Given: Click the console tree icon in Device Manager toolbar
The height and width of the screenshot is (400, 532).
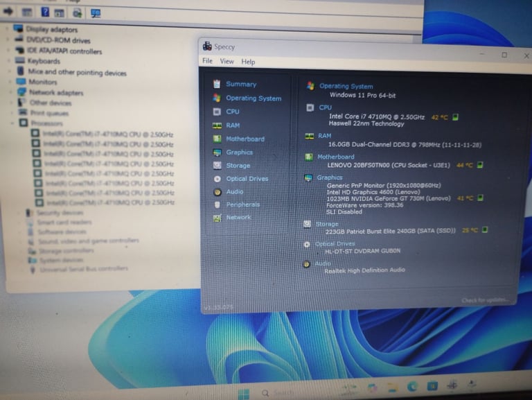Looking at the screenshot, I should coord(27,12).
